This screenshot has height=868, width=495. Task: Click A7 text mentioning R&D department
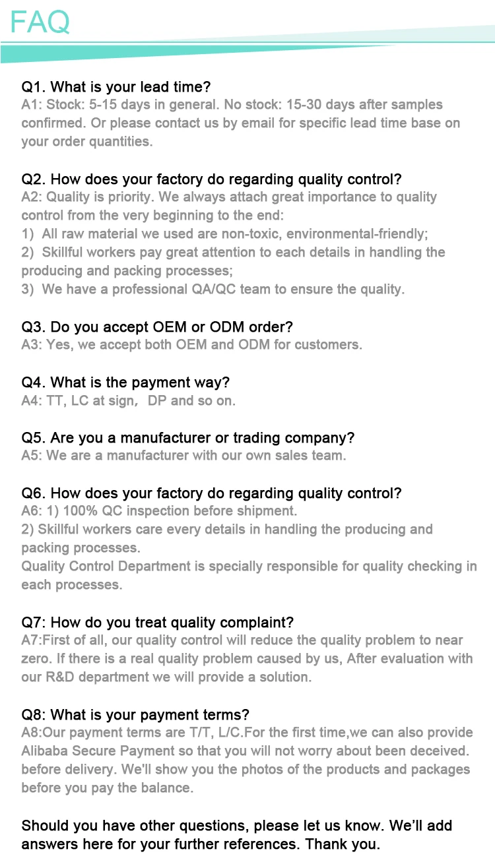pyautogui.click(x=165, y=677)
